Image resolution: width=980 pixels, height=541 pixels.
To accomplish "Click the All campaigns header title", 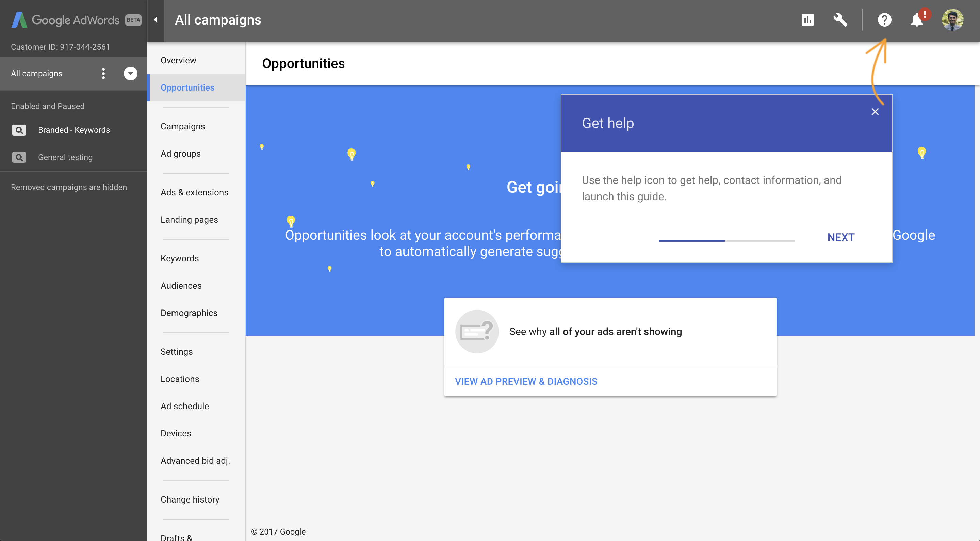I will click(218, 20).
